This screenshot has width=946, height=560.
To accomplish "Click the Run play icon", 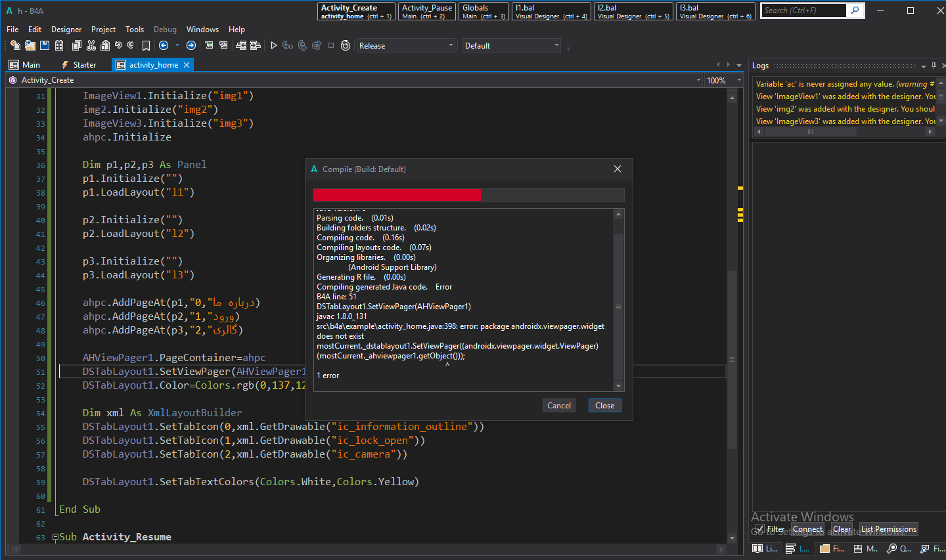I will (274, 45).
